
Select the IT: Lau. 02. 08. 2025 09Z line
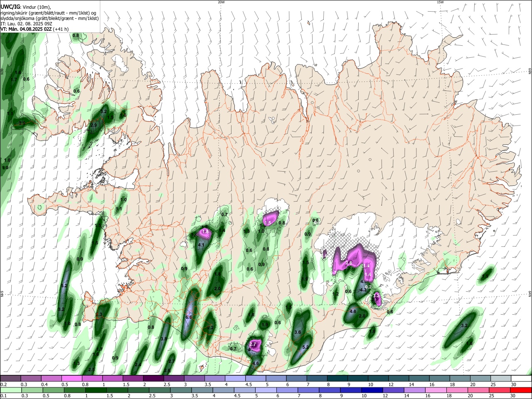pos(27,24)
